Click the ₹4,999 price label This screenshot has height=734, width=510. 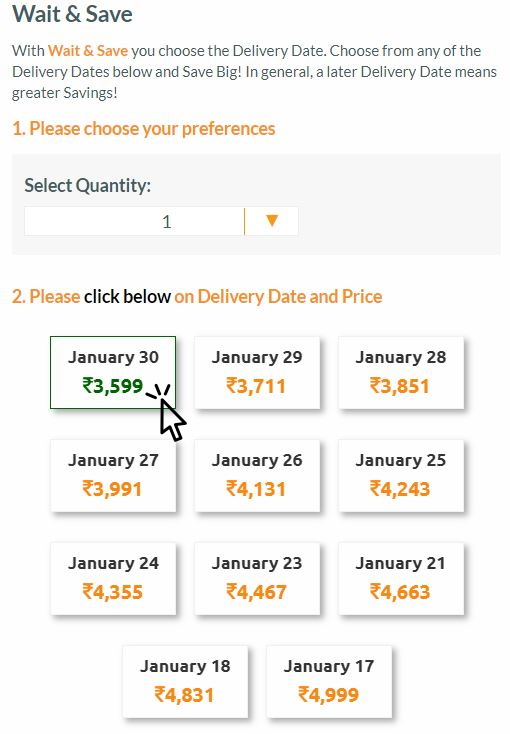[x=328, y=694]
